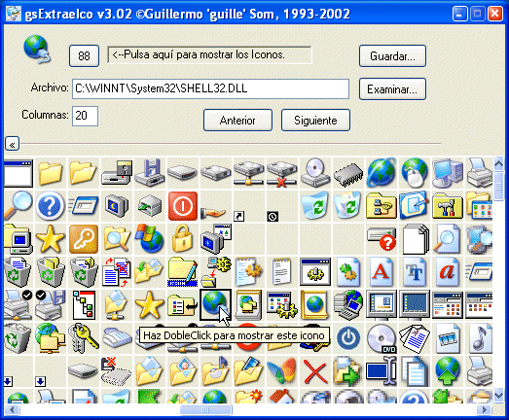The width and height of the screenshot is (509, 420).
Task: Click the Guardar... button
Action: 392,56
